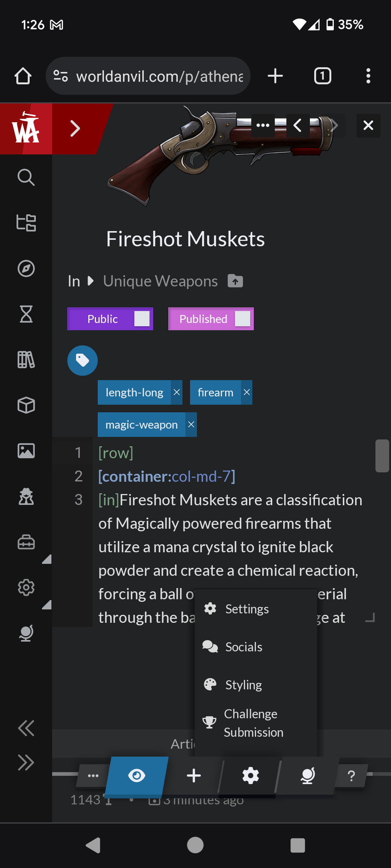Select Styling from the popup menu
391x868 pixels.
click(243, 685)
